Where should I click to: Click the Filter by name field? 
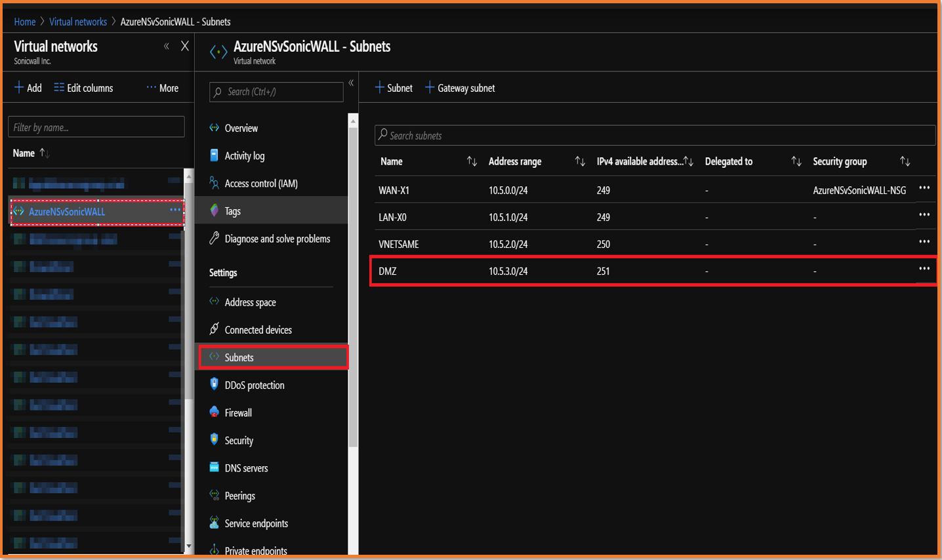point(96,127)
